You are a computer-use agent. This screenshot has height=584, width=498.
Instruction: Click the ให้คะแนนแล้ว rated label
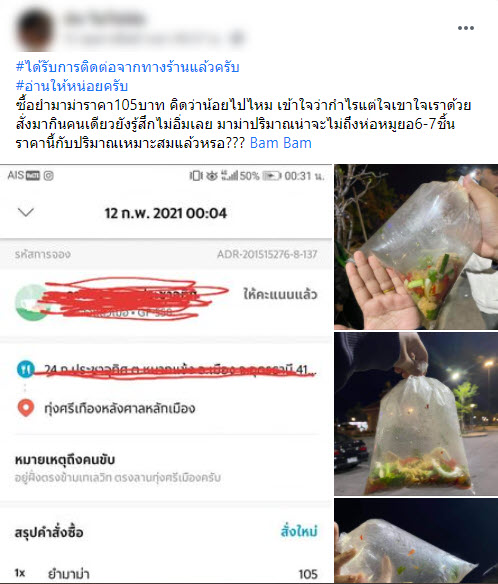(280, 294)
